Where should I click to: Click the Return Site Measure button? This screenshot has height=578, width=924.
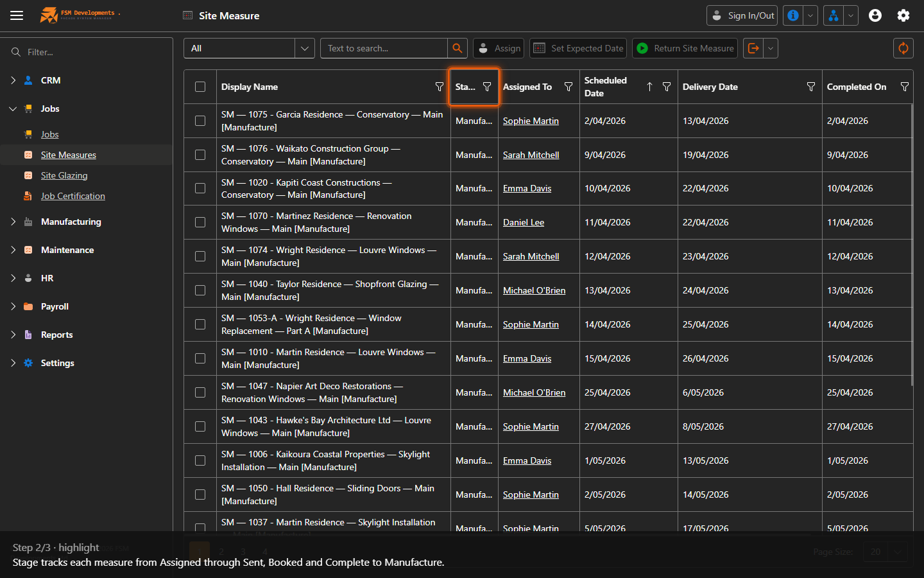pyautogui.click(x=685, y=48)
